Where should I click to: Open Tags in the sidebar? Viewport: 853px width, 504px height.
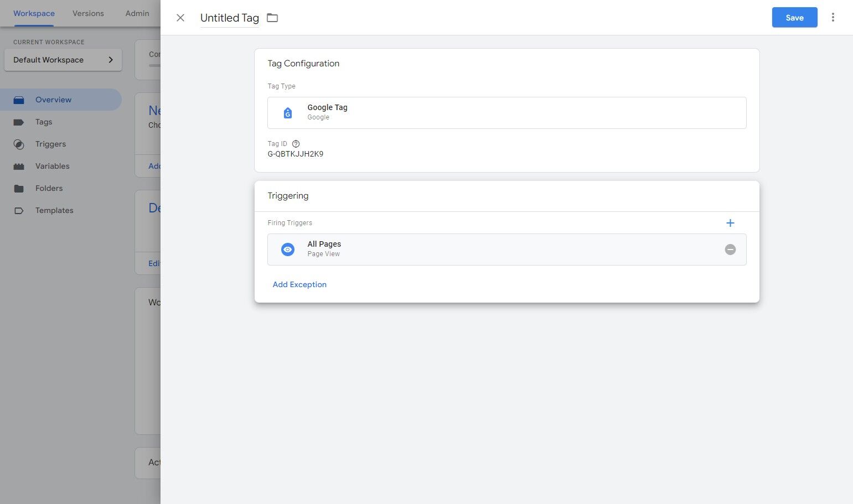tap(44, 122)
